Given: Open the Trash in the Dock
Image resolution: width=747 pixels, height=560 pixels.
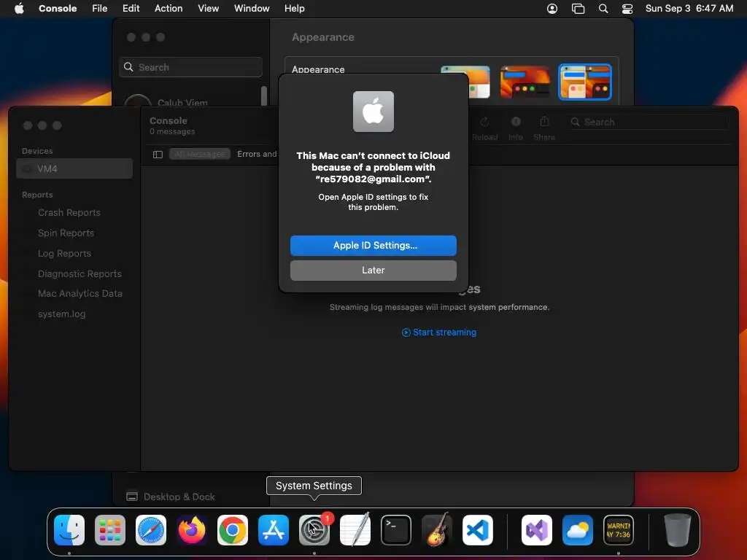Looking at the screenshot, I should point(678,530).
